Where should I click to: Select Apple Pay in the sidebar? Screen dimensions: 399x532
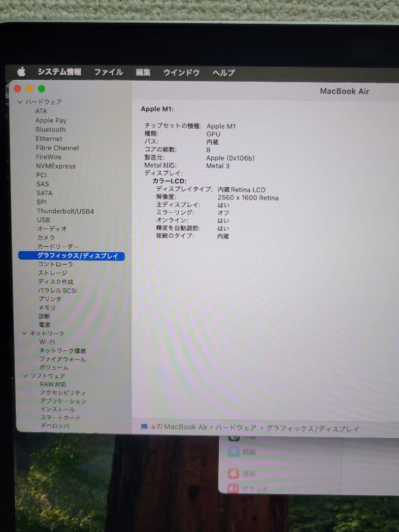pos(51,121)
